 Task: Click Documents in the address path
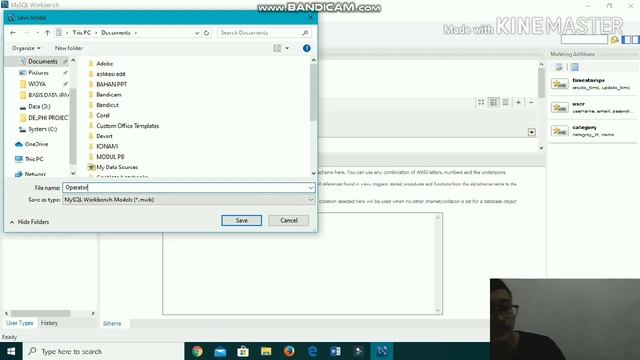click(x=116, y=33)
